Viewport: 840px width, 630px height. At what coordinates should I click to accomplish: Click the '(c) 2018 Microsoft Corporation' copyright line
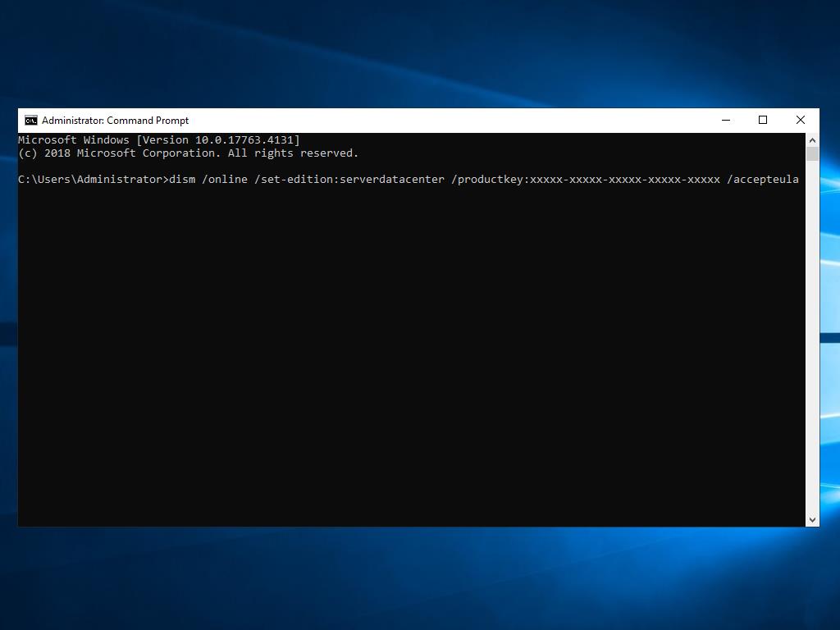(x=188, y=153)
